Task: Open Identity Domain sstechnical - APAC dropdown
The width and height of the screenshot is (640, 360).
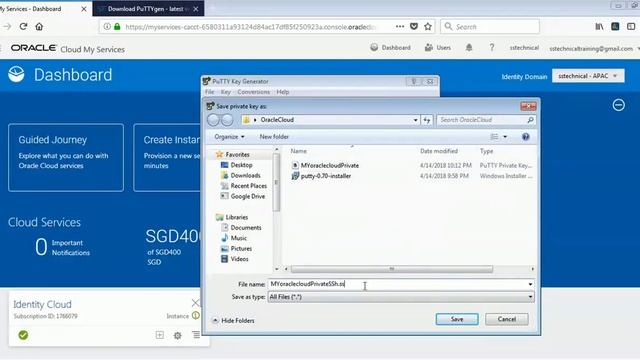Action: click(588, 76)
